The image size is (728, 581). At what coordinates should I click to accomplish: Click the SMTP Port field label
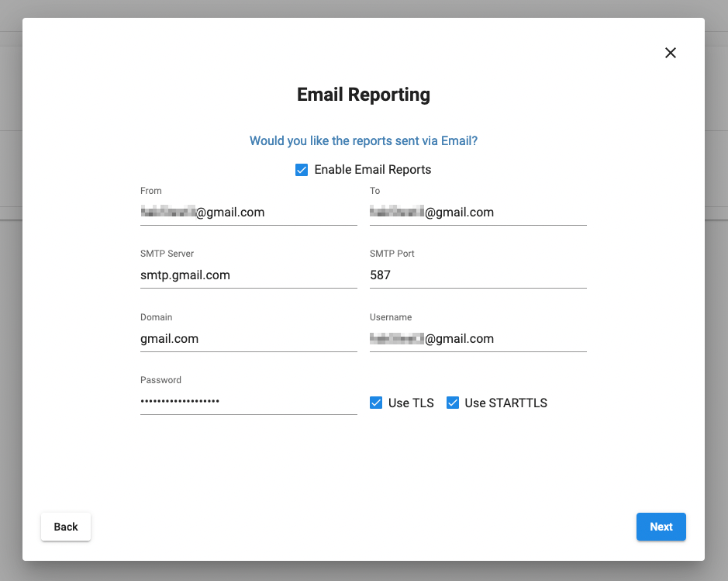392,254
